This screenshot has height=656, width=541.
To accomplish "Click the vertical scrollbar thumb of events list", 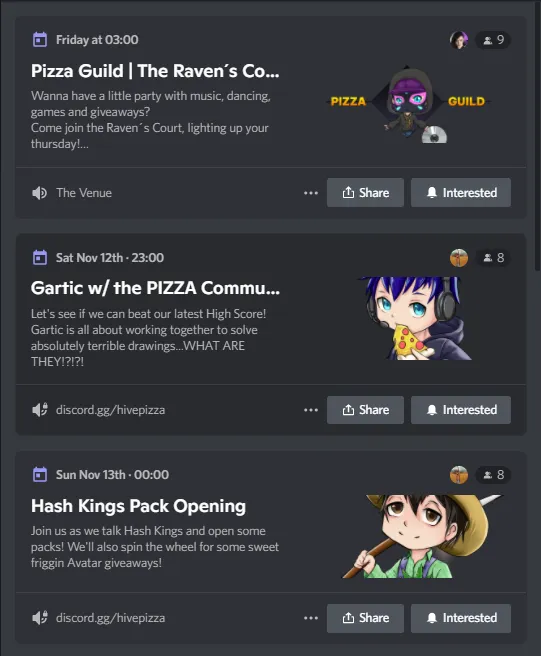I will tap(537, 134).
